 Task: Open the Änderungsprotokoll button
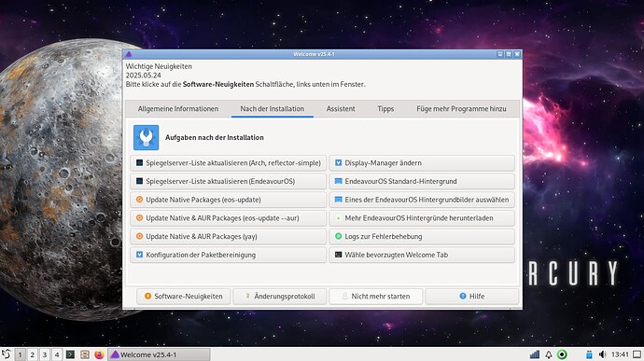(280, 296)
